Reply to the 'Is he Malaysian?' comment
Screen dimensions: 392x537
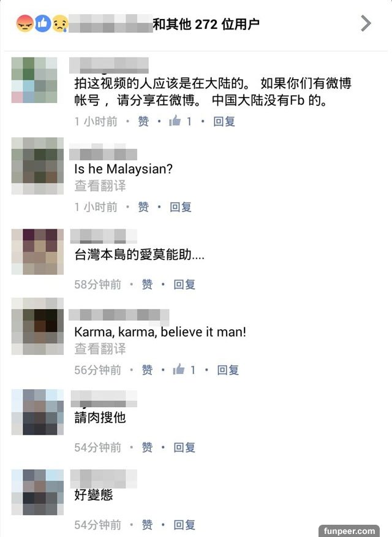pyautogui.click(x=181, y=207)
